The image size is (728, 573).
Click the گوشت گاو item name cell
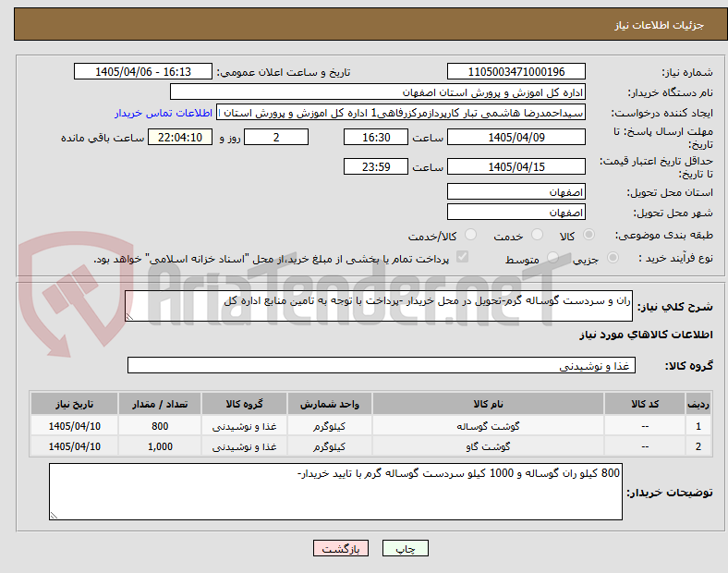pos(488,446)
